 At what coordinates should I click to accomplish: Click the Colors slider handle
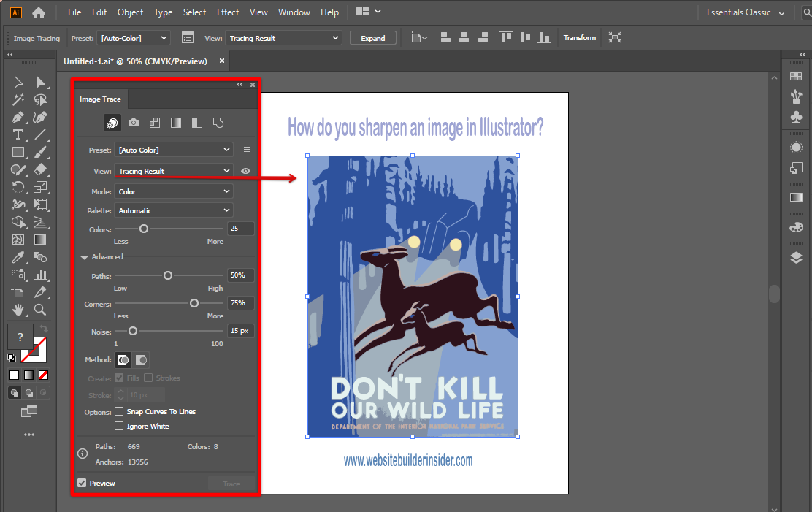click(144, 229)
